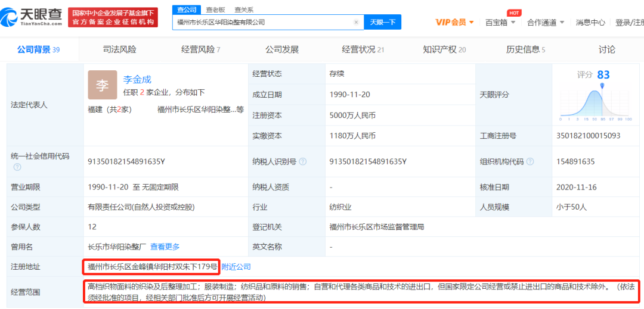
Task: Open the 司法风险 tab
Action: point(119,50)
